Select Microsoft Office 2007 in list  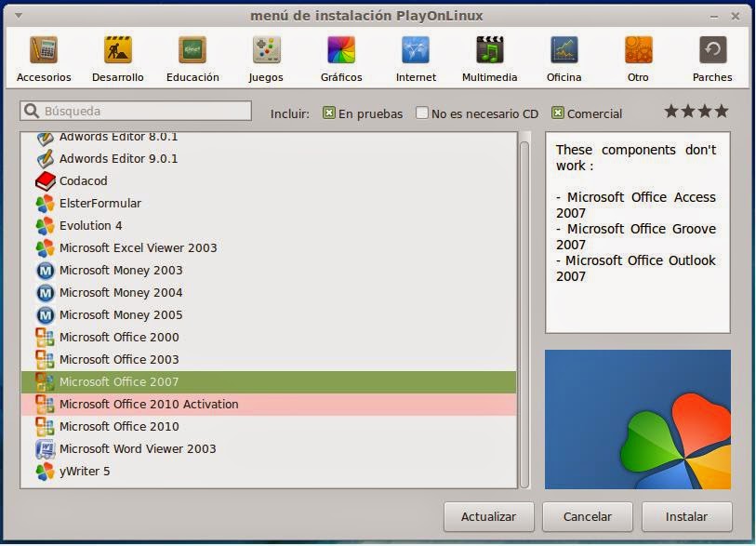(x=269, y=382)
